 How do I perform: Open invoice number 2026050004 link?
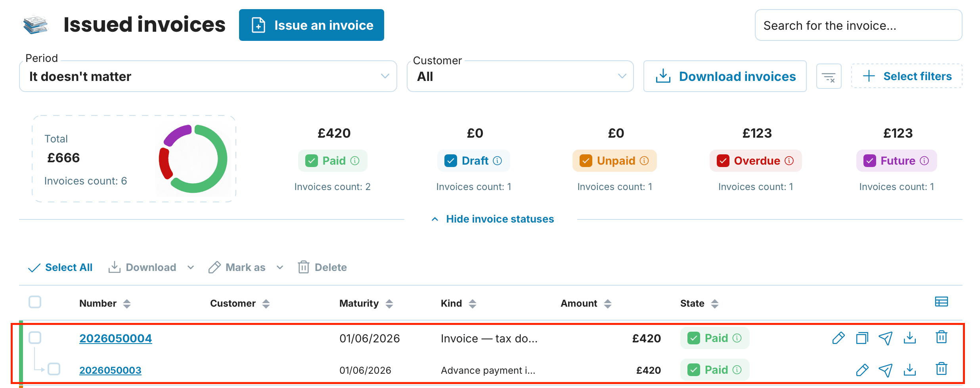[115, 338]
